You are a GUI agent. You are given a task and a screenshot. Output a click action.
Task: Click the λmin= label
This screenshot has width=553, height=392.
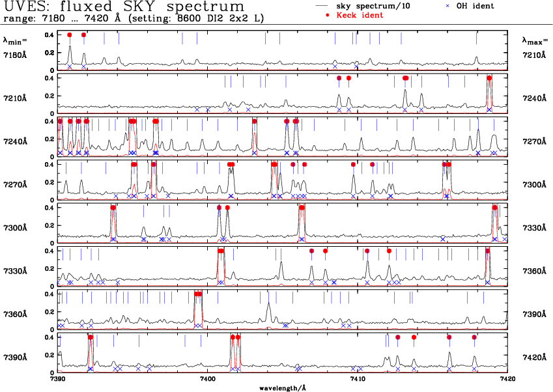click(15, 41)
